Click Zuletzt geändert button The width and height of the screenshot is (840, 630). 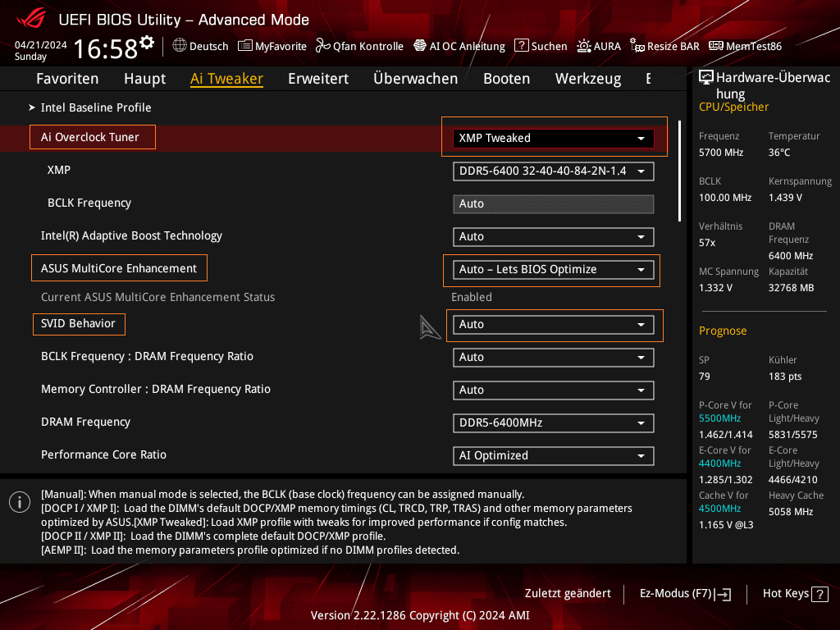pyautogui.click(x=568, y=594)
